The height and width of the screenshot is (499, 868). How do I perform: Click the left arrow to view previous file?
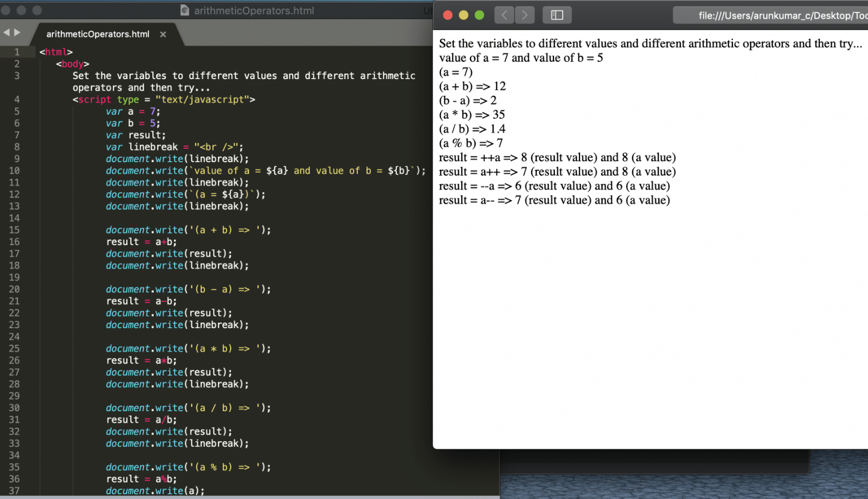6,32
